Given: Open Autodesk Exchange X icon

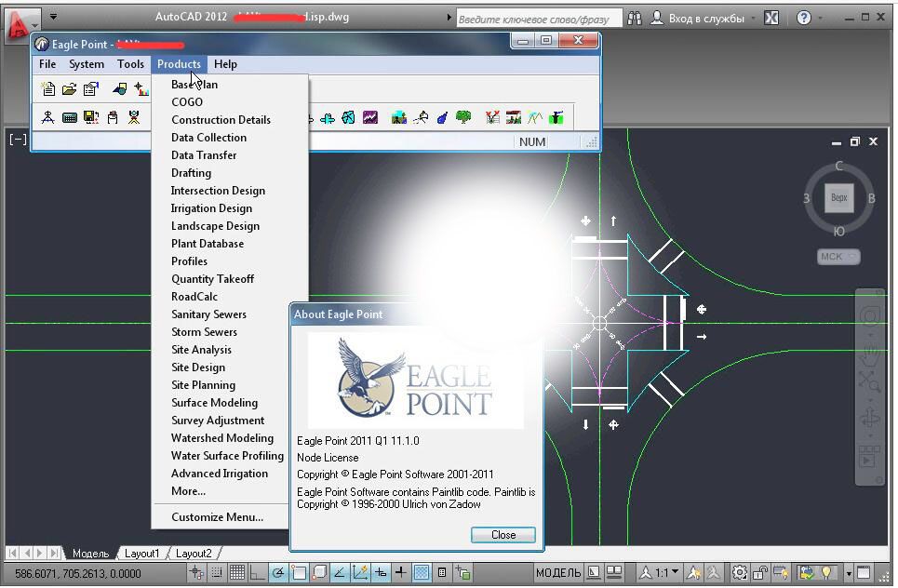Looking at the screenshot, I should coord(771,19).
